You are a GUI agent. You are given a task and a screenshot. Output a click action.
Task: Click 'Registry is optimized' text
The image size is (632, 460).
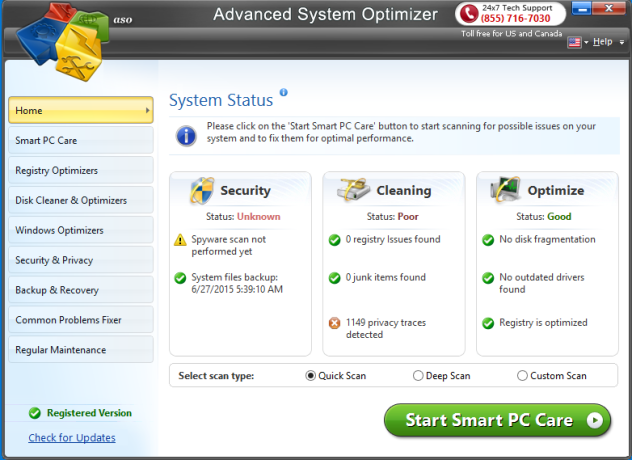[x=543, y=323]
